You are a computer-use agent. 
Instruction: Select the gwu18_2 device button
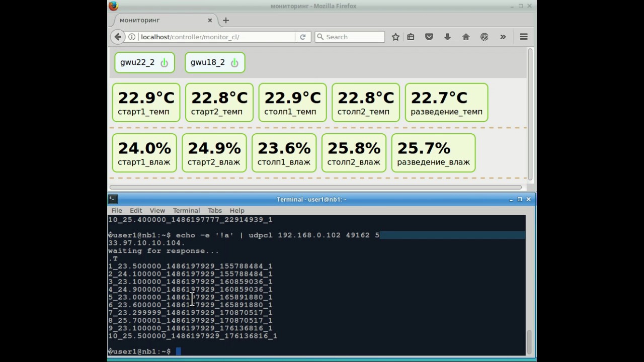pyautogui.click(x=215, y=62)
